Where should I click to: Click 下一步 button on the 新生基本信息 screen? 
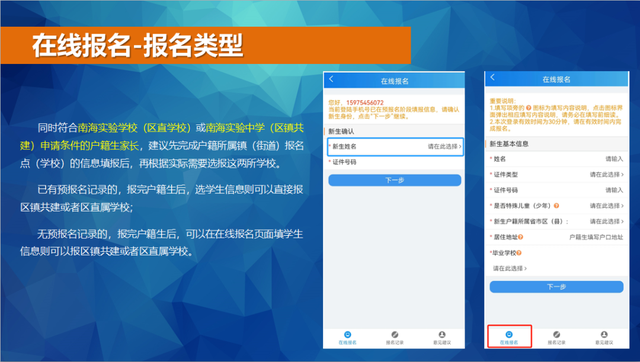pyautogui.click(x=556, y=287)
